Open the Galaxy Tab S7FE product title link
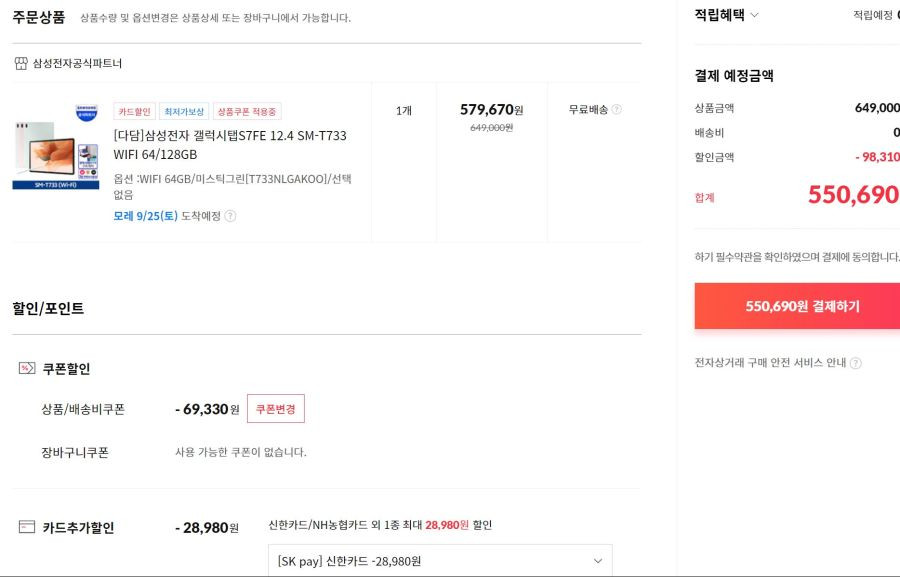 [230, 145]
